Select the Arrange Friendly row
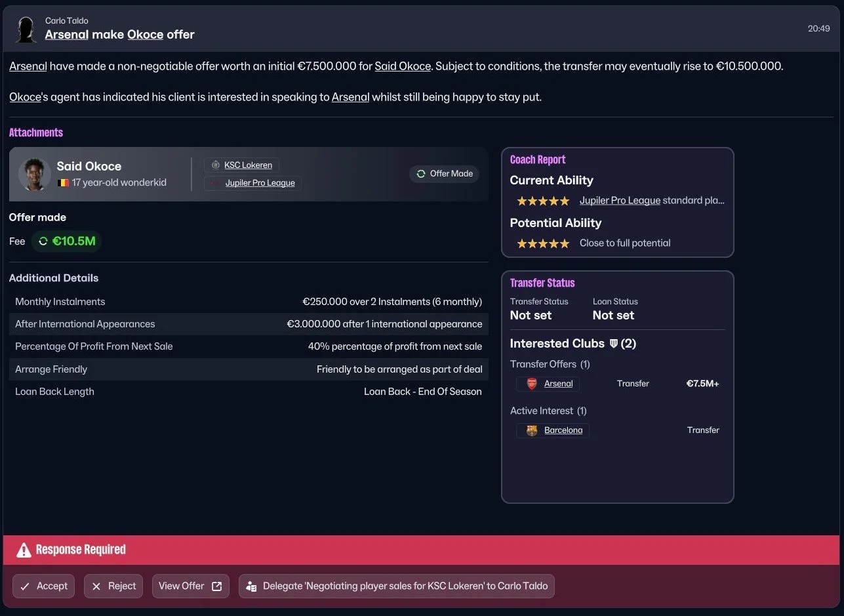Viewport: 844px width, 616px height. tap(249, 369)
